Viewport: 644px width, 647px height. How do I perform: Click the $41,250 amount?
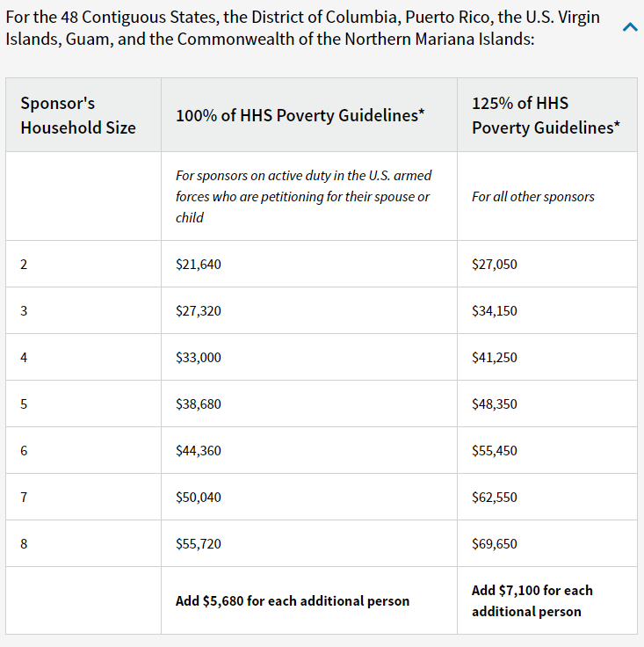[495, 357]
